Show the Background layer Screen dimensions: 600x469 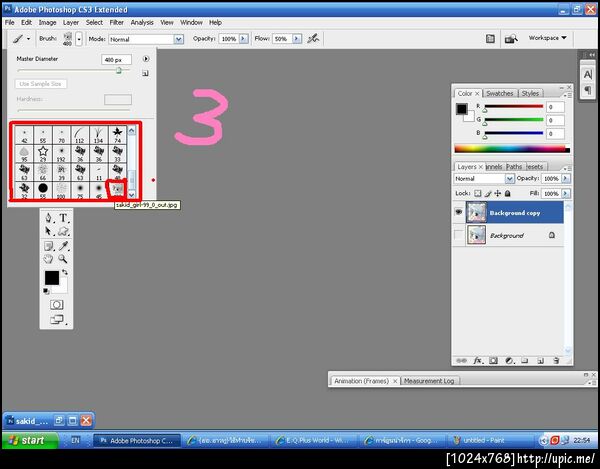click(x=458, y=235)
